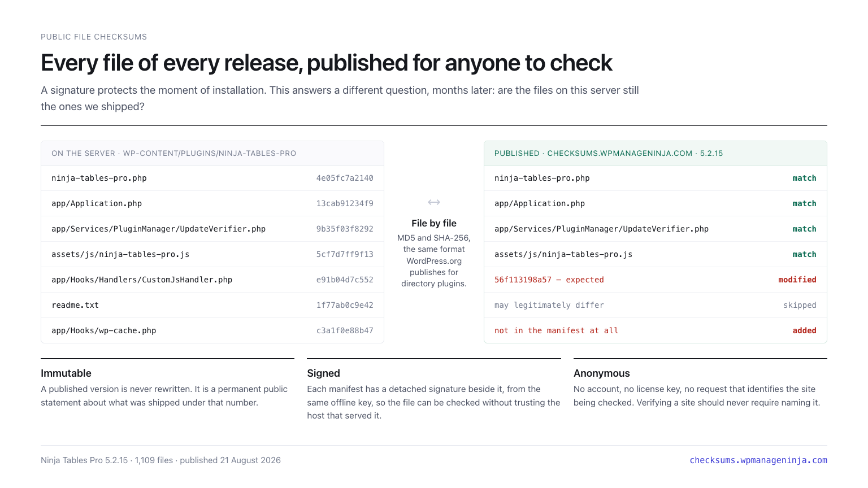Click the paragraph starting "Each manifest has a detached signature"
Viewport: 868px width, 488px height.
pos(433,402)
